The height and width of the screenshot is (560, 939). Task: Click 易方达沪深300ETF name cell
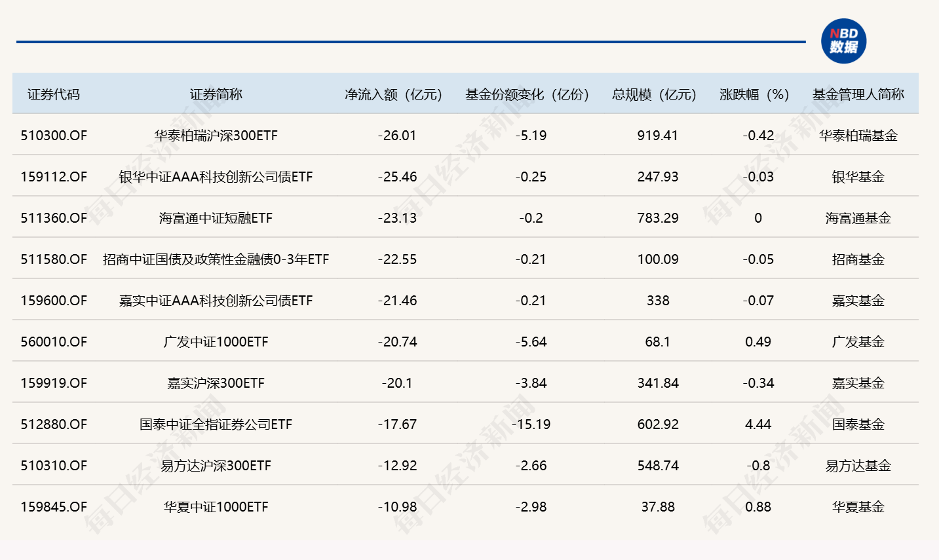point(216,466)
